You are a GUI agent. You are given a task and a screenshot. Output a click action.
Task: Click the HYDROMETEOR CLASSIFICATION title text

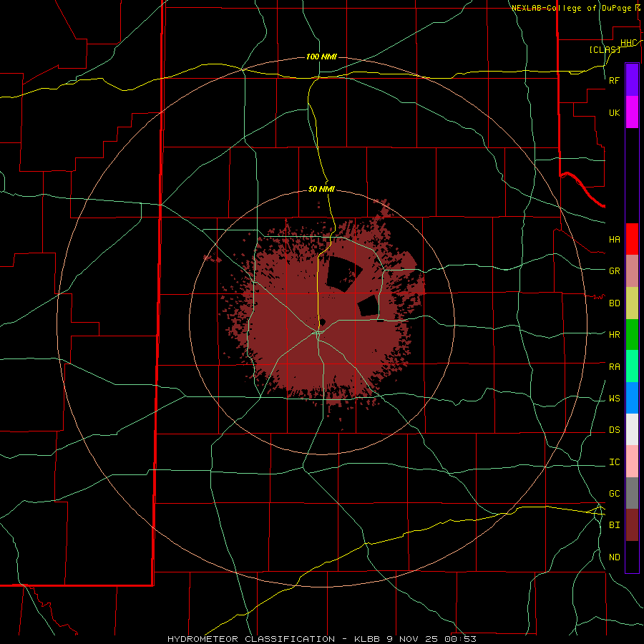pyautogui.click(x=251, y=639)
